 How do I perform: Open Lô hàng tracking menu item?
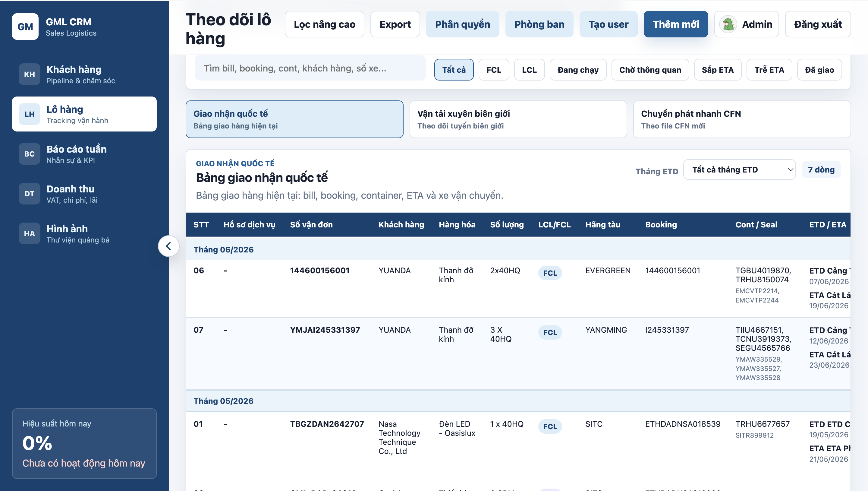(x=84, y=114)
